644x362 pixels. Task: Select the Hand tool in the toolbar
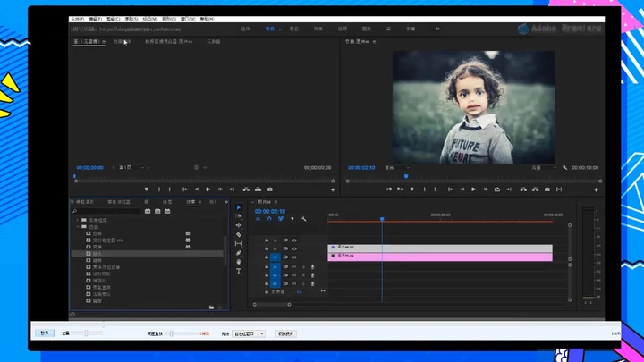pos(239,262)
